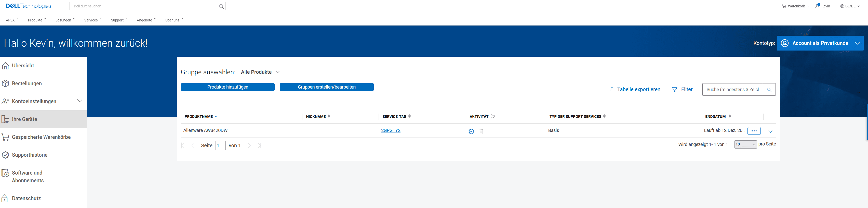The width and height of the screenshot is (868, 208).
Task: Click Gruppen erstellen/bearbeiten button
Action: [327, 87]
